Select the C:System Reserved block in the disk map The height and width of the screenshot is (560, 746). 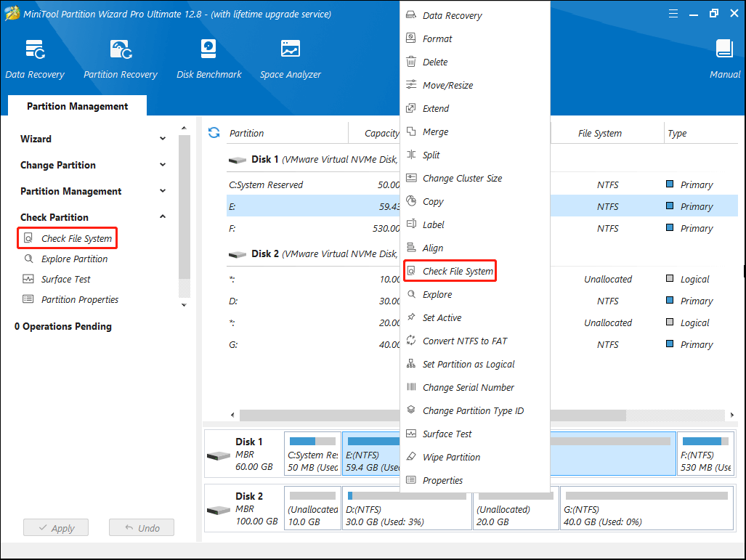pos(312,453)
